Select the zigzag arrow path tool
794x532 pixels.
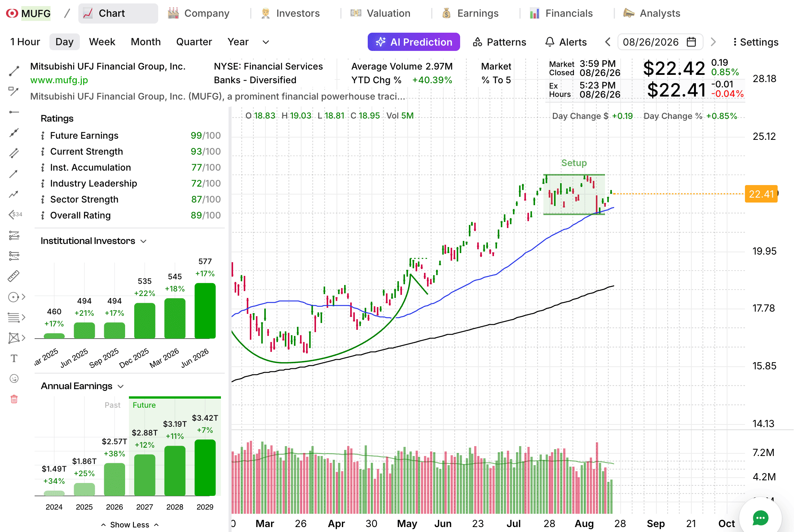[x=14, y=194]
